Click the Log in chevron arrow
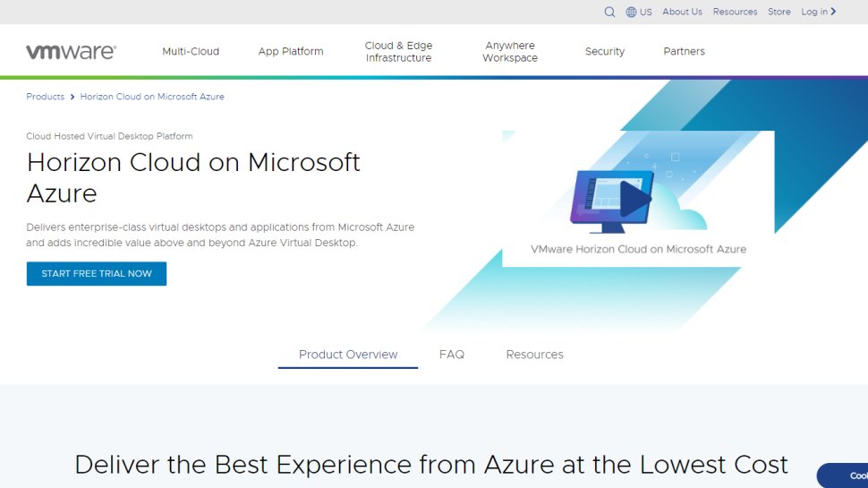 833,12
